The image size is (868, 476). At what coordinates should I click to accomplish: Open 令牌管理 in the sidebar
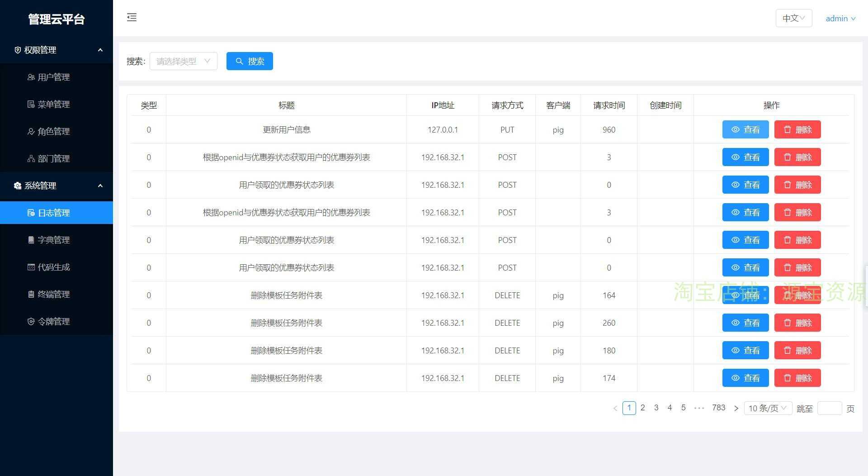57,321
